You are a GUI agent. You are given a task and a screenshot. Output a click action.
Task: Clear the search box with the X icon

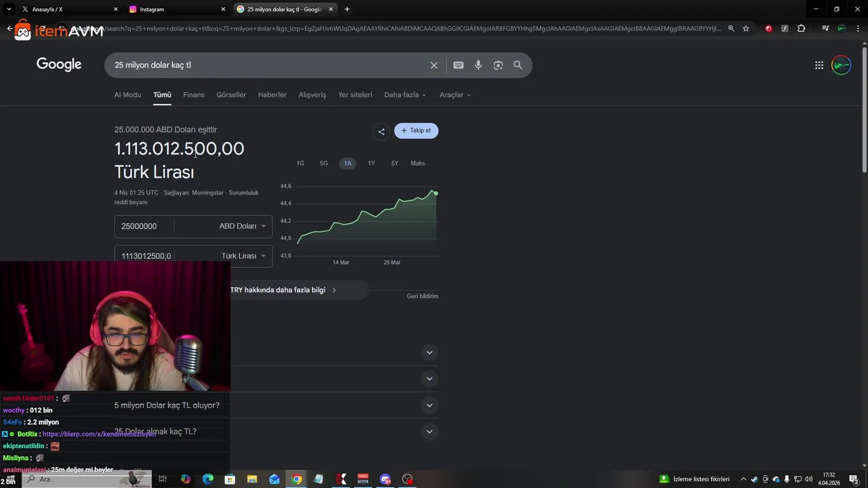(x=434, y=65)
